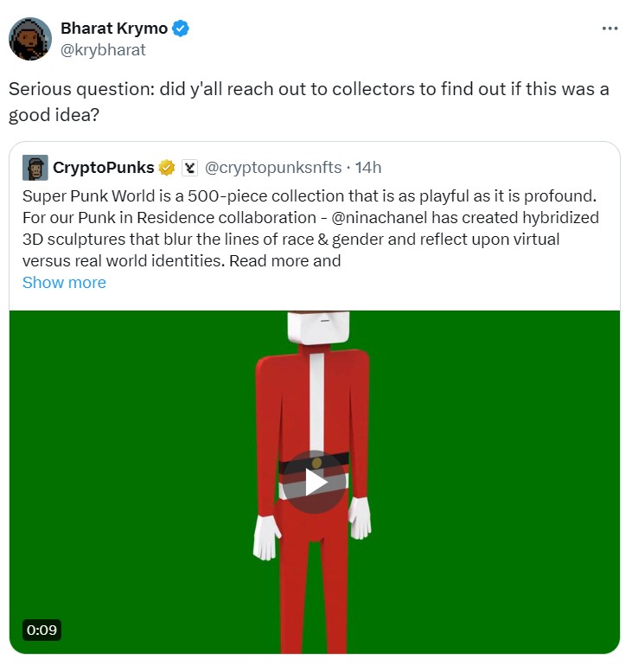Click the CryptoPunks display name

pyautogui.click(x=103, y=168)
